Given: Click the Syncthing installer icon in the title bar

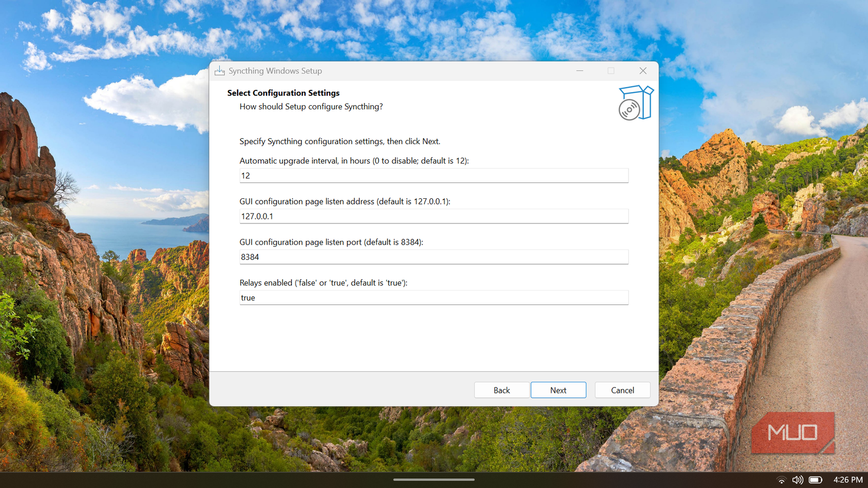Looking at the screenshot, I should click(x=219, y=70).
